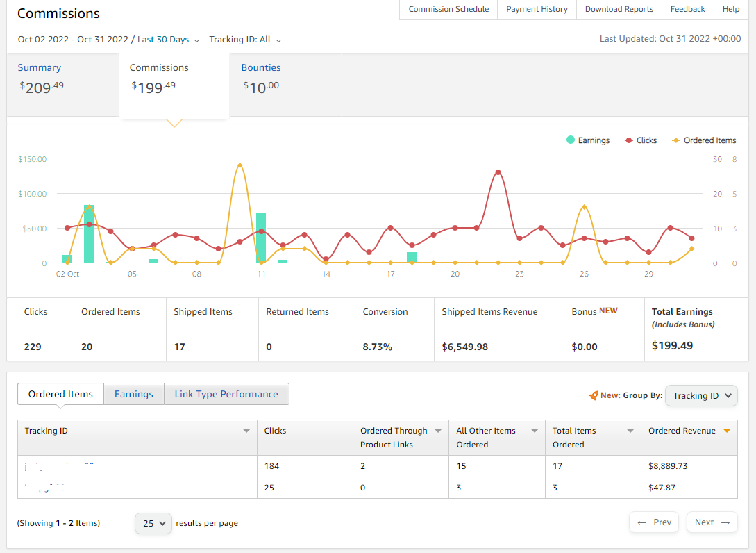Open the Commission Schedule tab
756x553 pixels.
pos(448,9)
